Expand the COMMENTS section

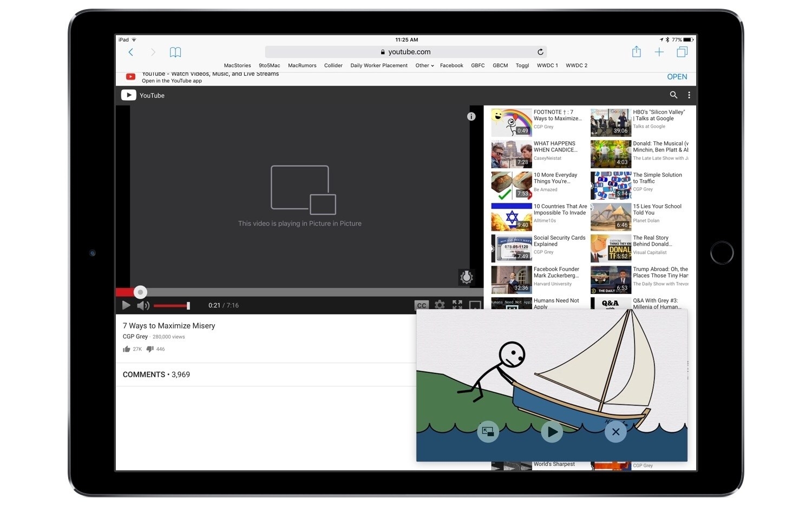pos(156,374)
